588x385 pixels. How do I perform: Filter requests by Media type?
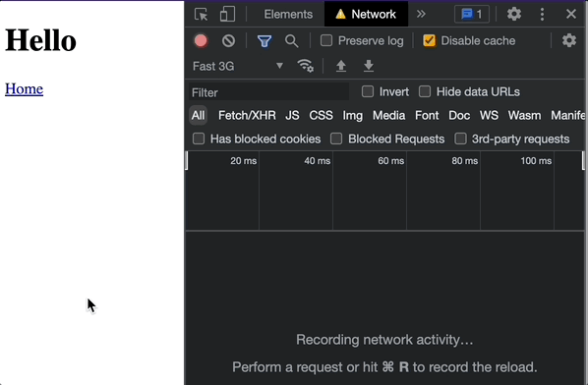click(388, 115)
